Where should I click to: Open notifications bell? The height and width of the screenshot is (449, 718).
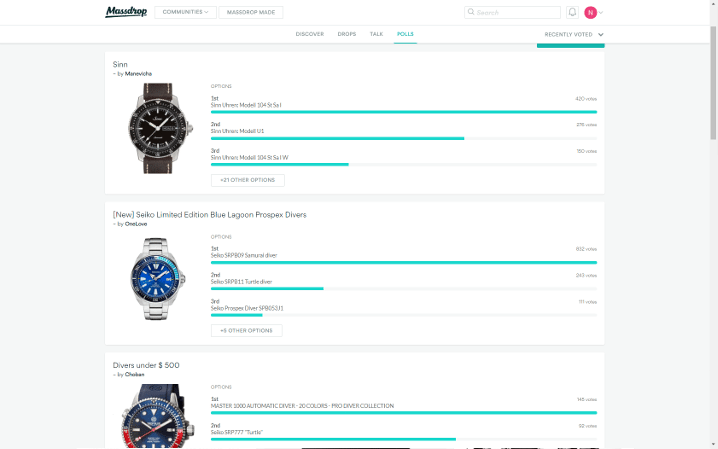pyautogui.click(x=572, y=12)
